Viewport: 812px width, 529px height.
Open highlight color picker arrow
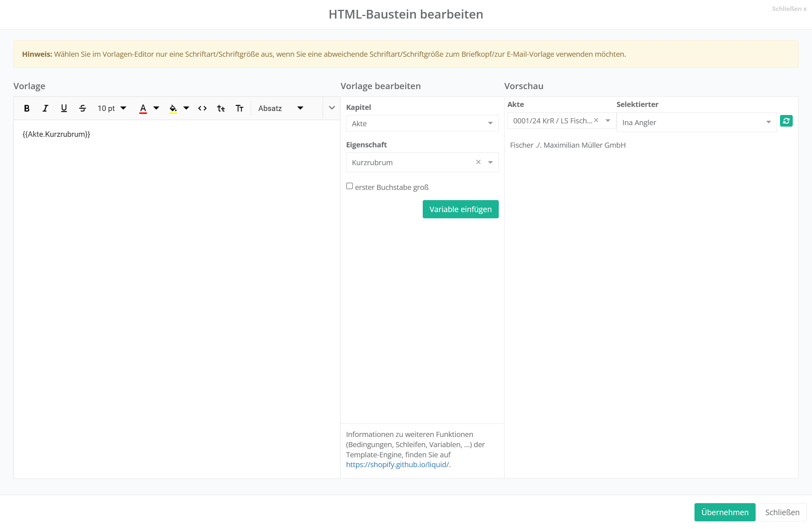pos(186,108)
